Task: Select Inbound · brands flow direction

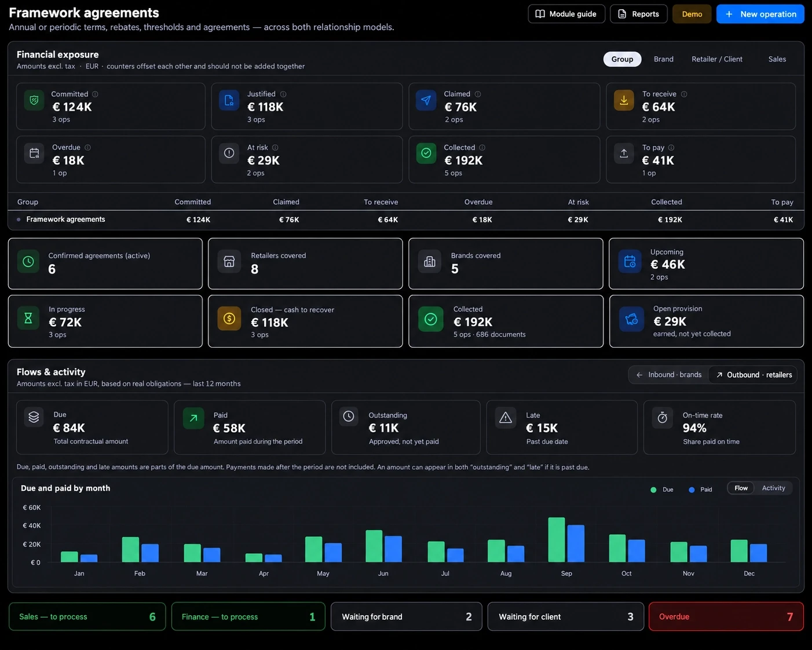Action: (669, 375)
